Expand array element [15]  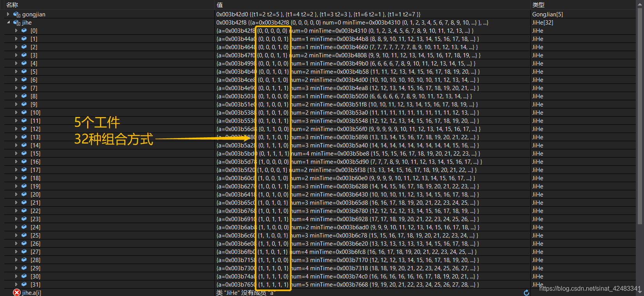[16, 153]
